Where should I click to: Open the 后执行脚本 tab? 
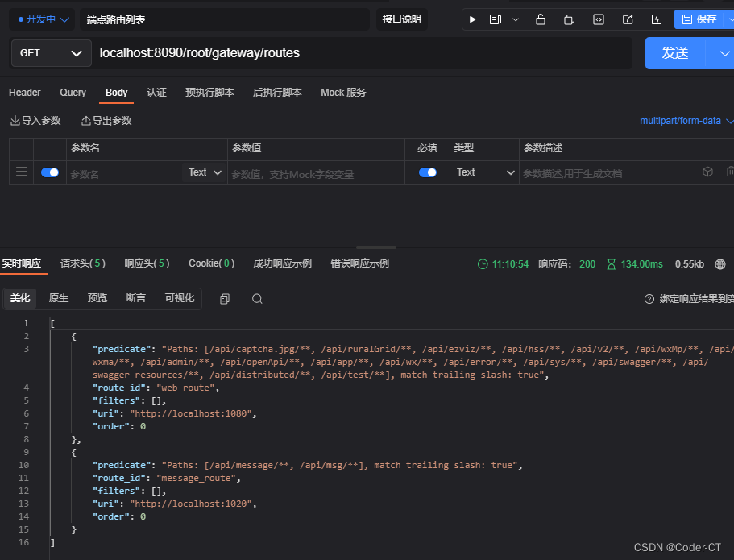tap(277, 92)
